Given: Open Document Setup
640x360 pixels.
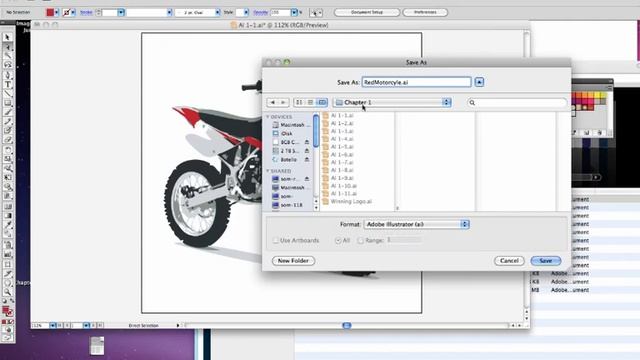Looking at the screenshot, I should tap(367, 12).
